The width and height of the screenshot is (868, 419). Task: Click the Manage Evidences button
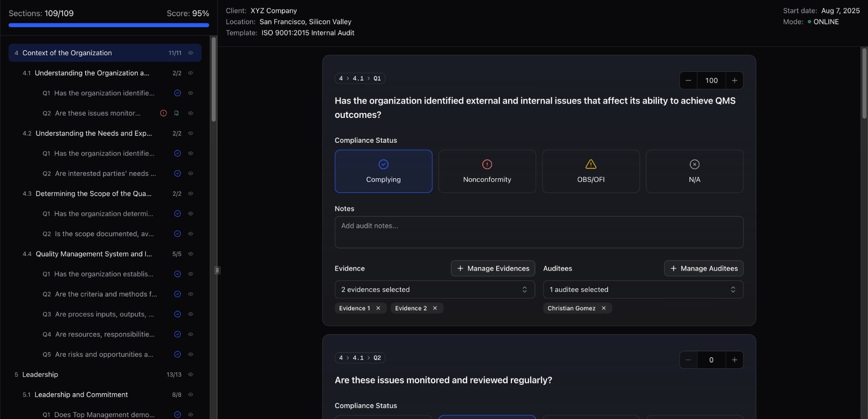(x=493, y=268)
